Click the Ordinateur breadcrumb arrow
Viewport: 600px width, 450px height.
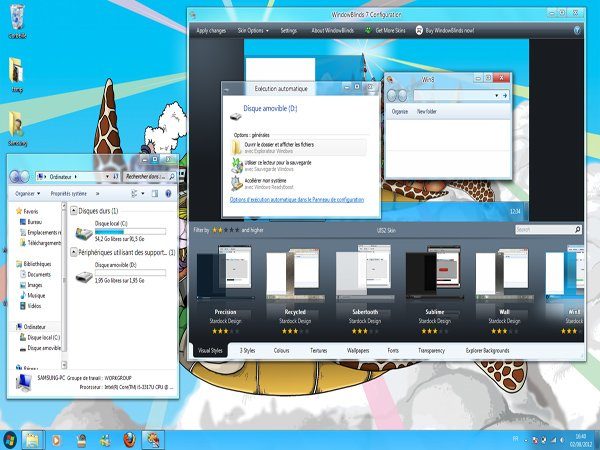[75, 177]
